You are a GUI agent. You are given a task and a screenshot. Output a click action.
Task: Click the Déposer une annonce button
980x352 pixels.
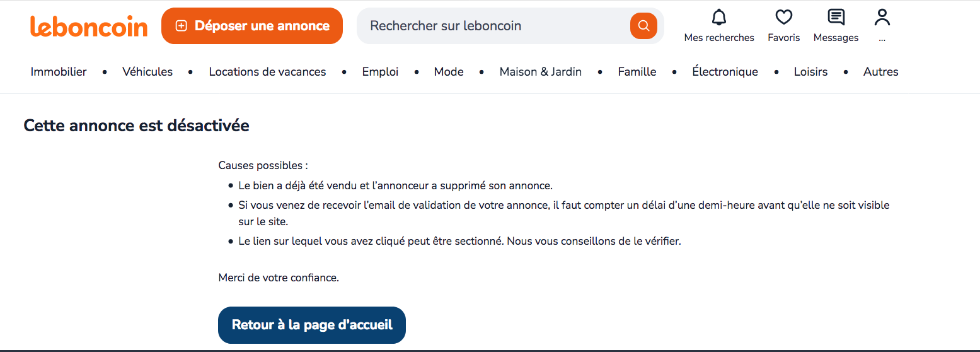[x=252, y=26]
